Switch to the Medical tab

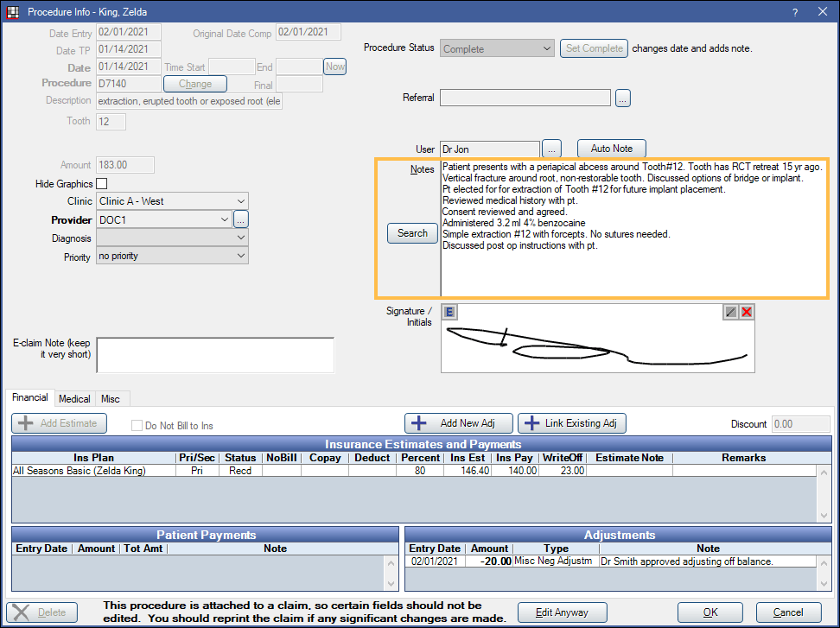tap(75, 399)
